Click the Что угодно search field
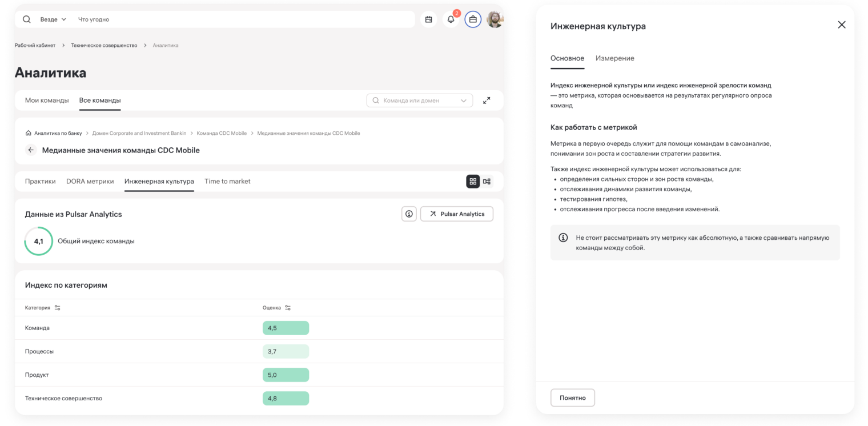868x426 pixels. [x=171, y=19]
